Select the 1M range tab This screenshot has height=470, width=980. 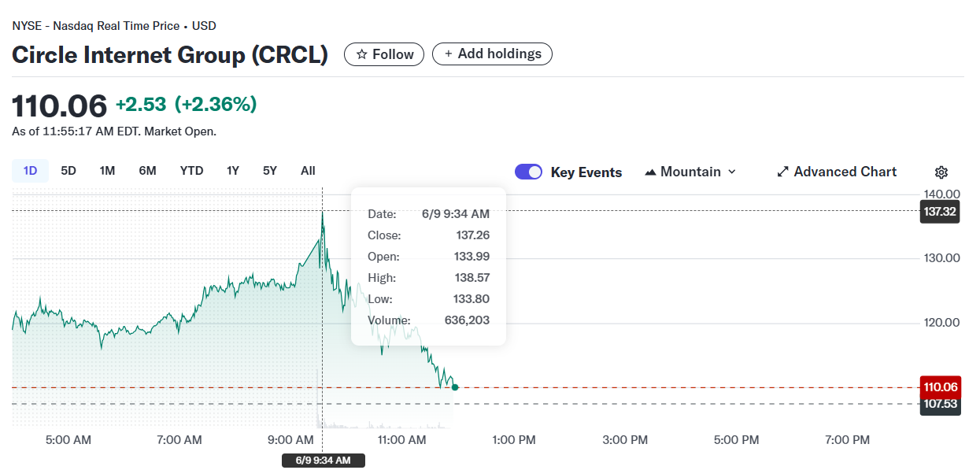coord(108,171)
